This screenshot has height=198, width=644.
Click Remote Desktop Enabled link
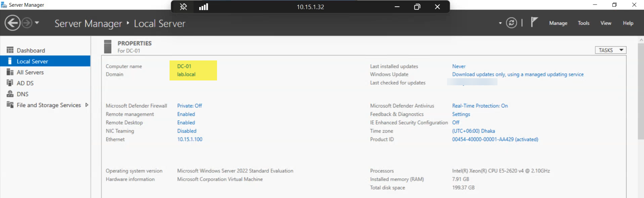pyautogui.click(x=186, y=123)
